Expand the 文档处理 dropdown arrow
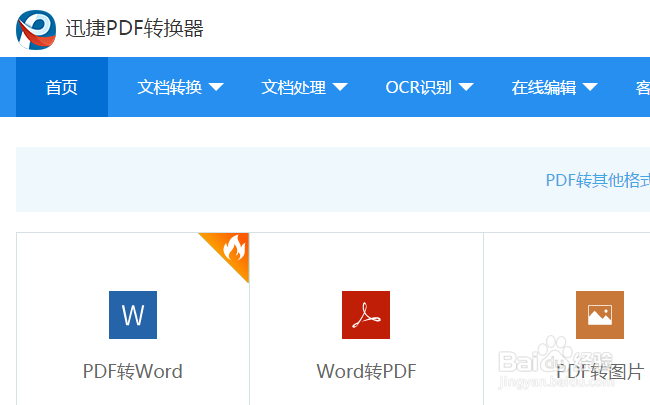The width and height of the screenshot is (650, 405). tap(340, 87)
